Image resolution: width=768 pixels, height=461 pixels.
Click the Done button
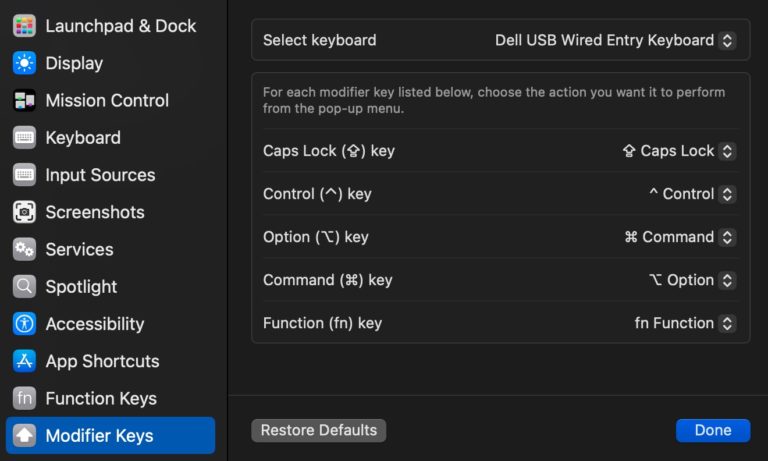click(x=713, y=430)
